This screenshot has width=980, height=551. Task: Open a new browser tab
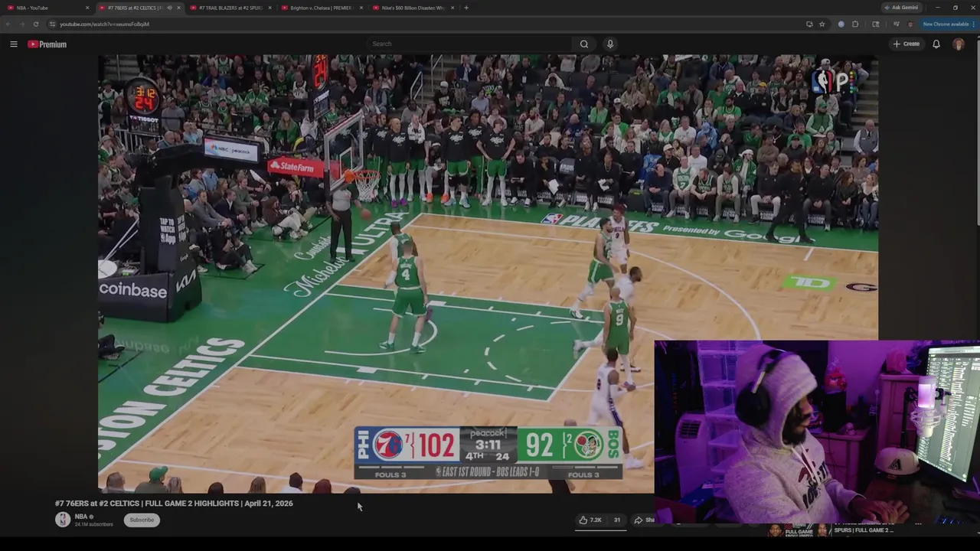[x=466, y=8]
